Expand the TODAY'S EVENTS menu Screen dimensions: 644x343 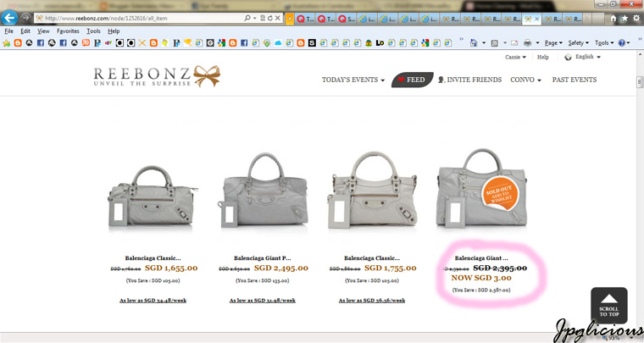click(x=353, y=80)
